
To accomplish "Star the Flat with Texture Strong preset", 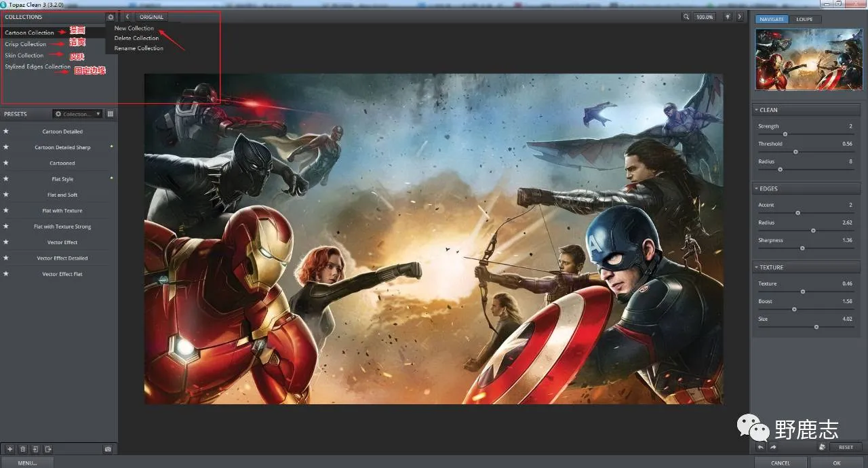I will (6, 227).
